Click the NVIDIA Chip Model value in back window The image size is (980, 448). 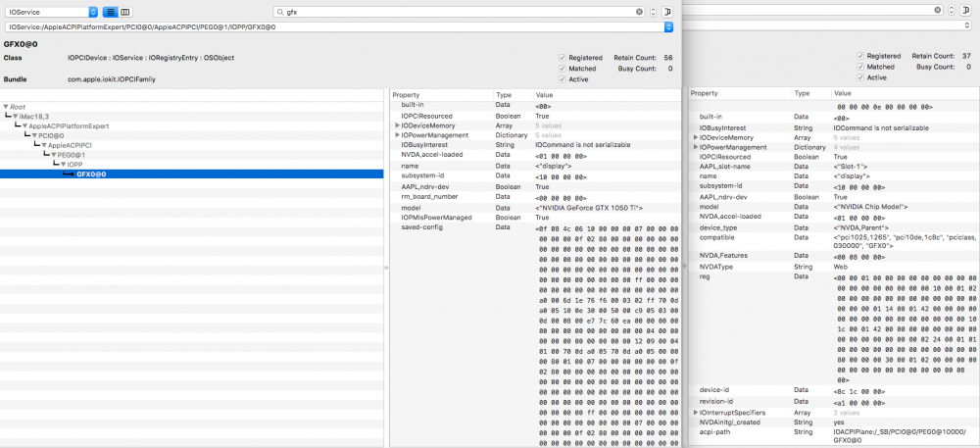point(870,207)
